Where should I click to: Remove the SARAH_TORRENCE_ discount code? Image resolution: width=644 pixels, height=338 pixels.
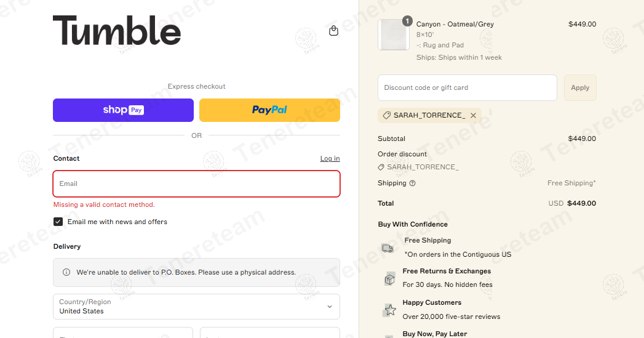tap(473, 115)
